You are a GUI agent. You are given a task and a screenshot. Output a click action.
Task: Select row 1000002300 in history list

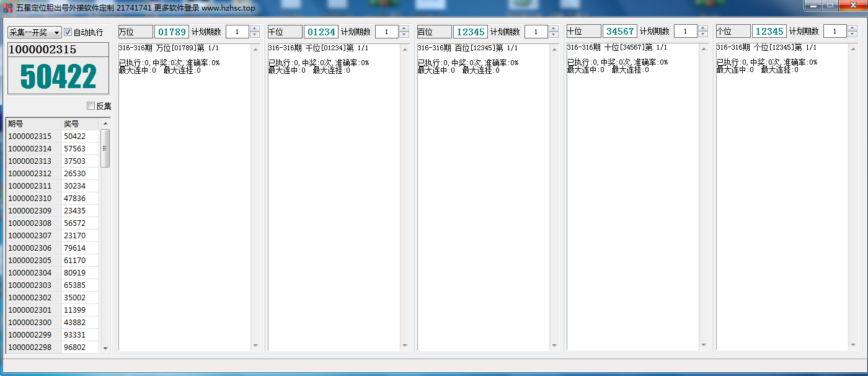53,322
